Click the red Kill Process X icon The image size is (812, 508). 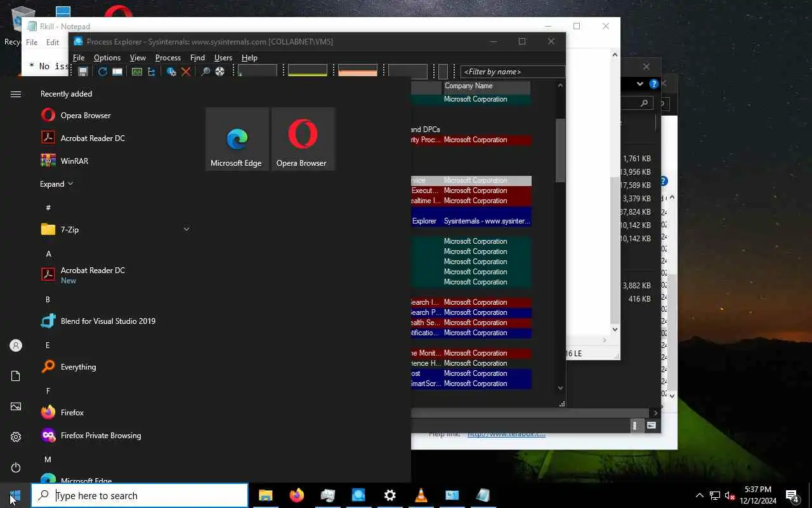[186, 72]
